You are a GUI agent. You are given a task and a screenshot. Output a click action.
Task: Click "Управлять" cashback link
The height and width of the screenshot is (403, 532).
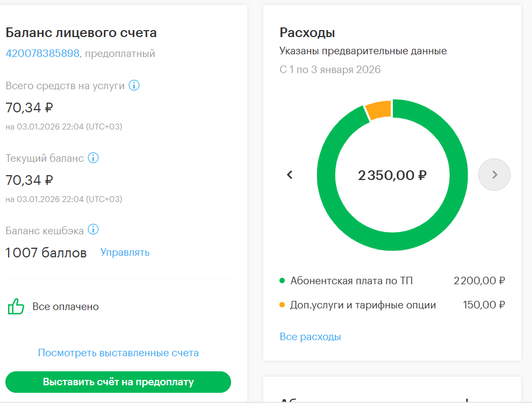pyautogui.click(x=125, y=253)
